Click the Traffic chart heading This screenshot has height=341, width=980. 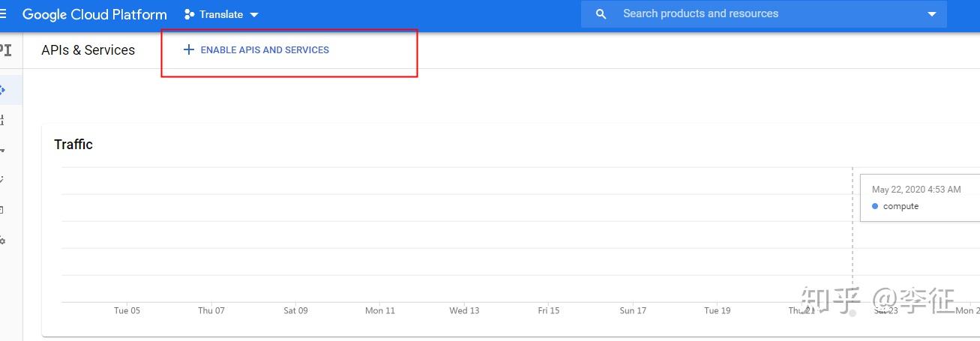pyautogui.click(x=73, y=145)
